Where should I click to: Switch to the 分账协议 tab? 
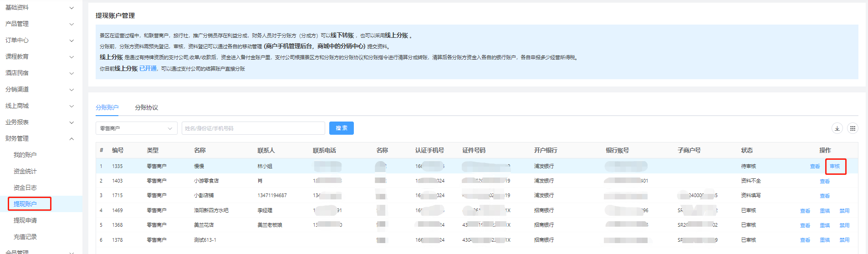pos(147,107)
